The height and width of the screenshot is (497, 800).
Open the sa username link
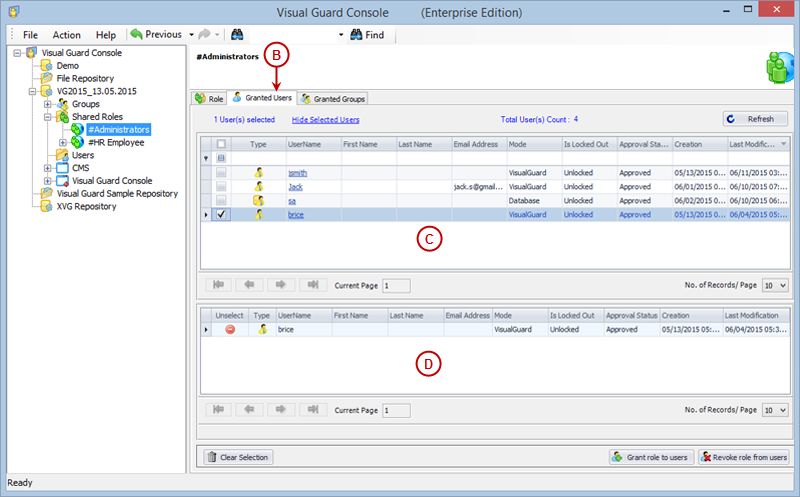292,201
